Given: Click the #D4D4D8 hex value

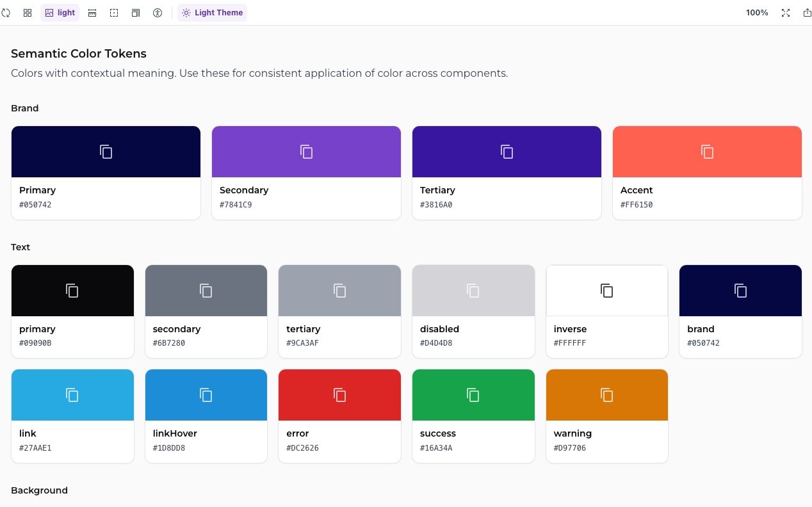Looking at the screenshot, I should tap(436, 343).
